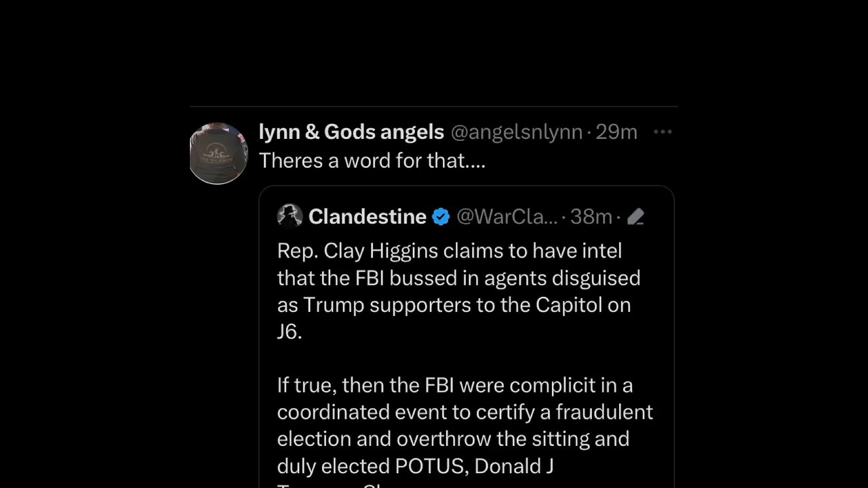Open the lynn & Gods angels display name
Viewport: 868px width, 488px height.
[x=351, y=132]
